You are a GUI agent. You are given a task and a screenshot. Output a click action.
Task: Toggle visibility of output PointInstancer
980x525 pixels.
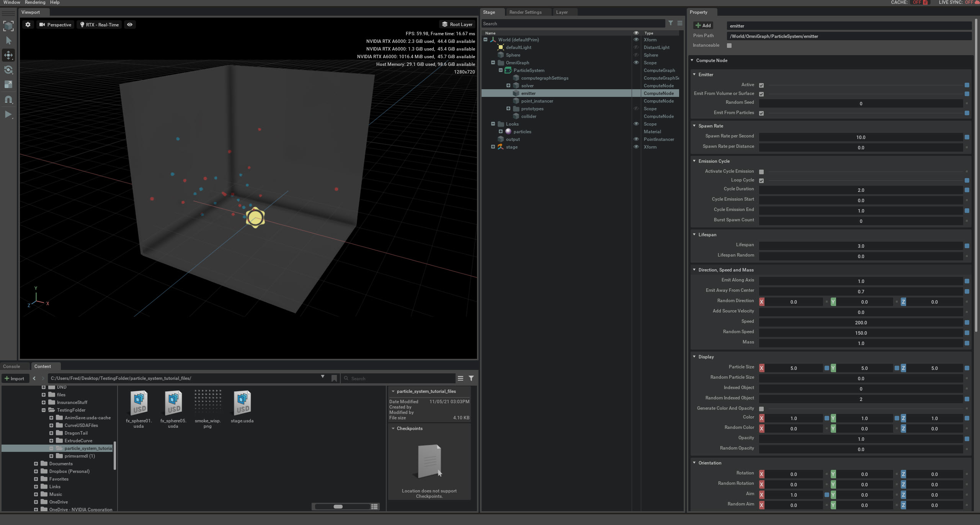(x=636, y=139)
